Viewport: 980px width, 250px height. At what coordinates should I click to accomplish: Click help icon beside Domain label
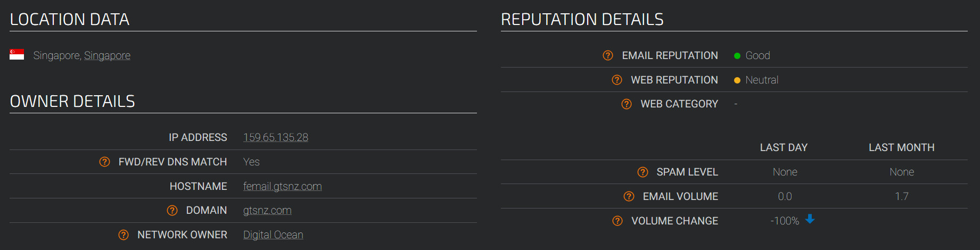(172, 210)
